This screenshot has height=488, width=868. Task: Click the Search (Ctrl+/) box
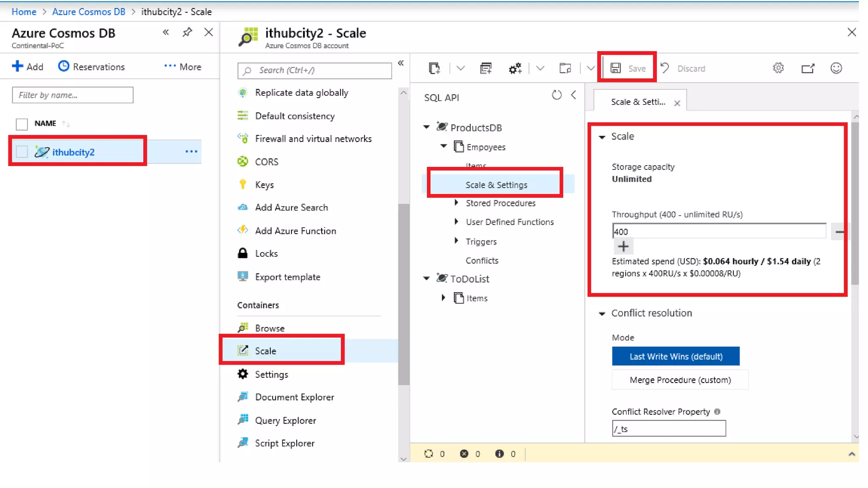tap(314, 70)
